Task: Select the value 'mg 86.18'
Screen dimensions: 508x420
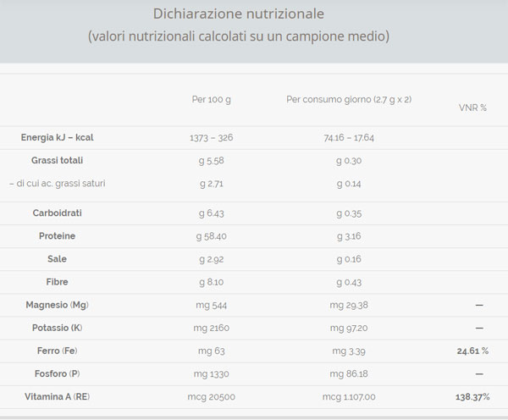Action: click(349, 374)
